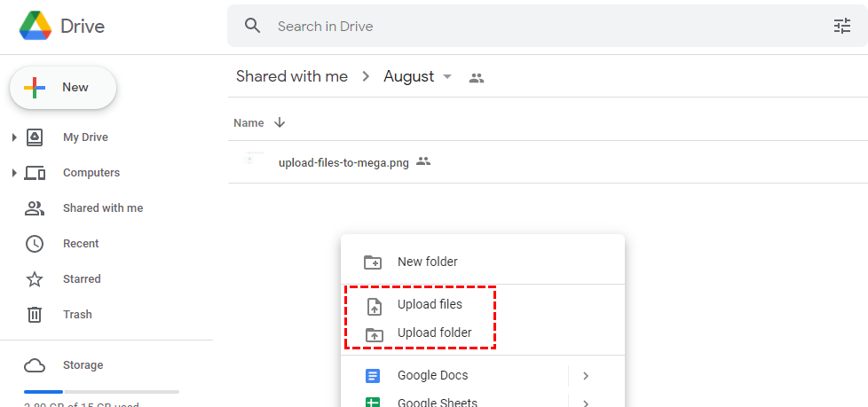Reverse sort with Name arrow

280,123
